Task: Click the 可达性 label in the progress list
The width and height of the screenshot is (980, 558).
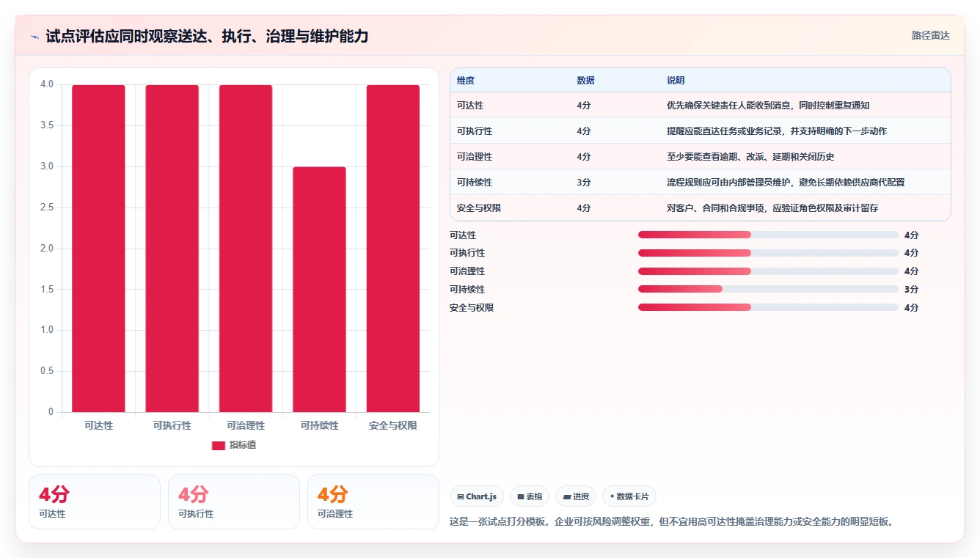Action: pos(463,235)
